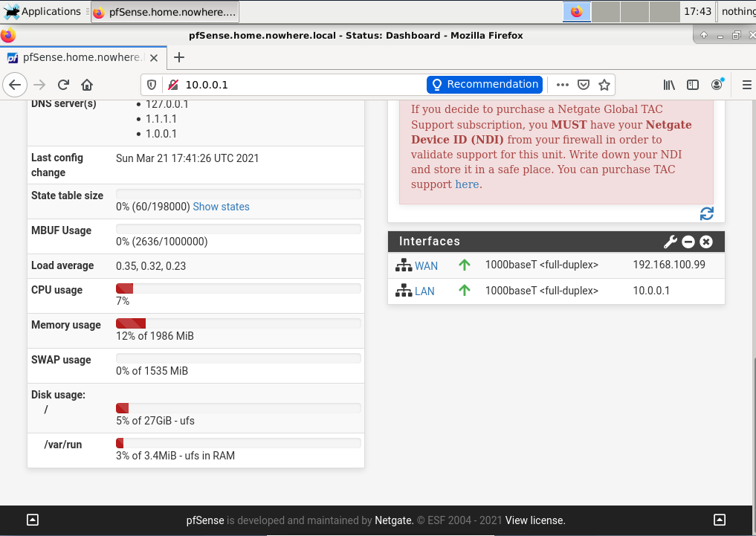
Task: Open the Show states link
Action: click(222, 207)
